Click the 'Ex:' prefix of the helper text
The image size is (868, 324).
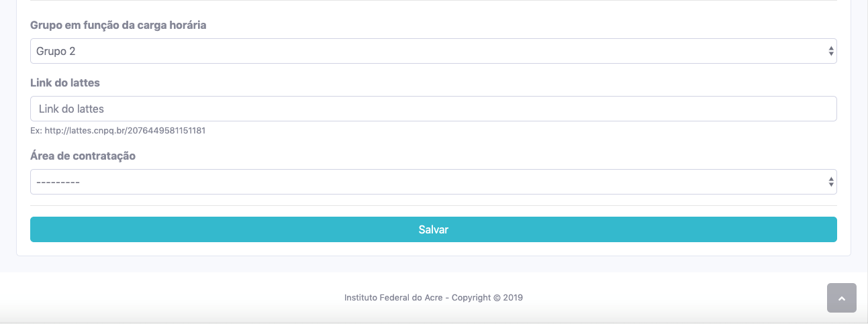click(36, 131)
